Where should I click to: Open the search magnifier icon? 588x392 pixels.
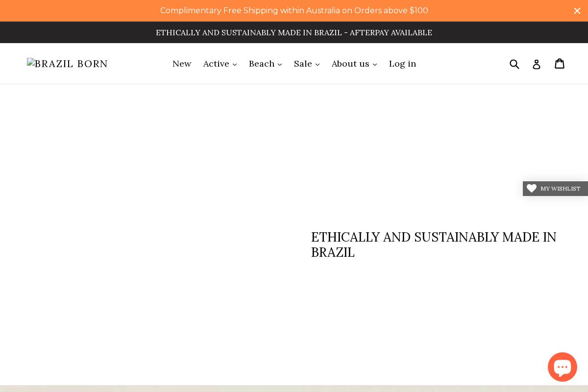pos(514,64)
